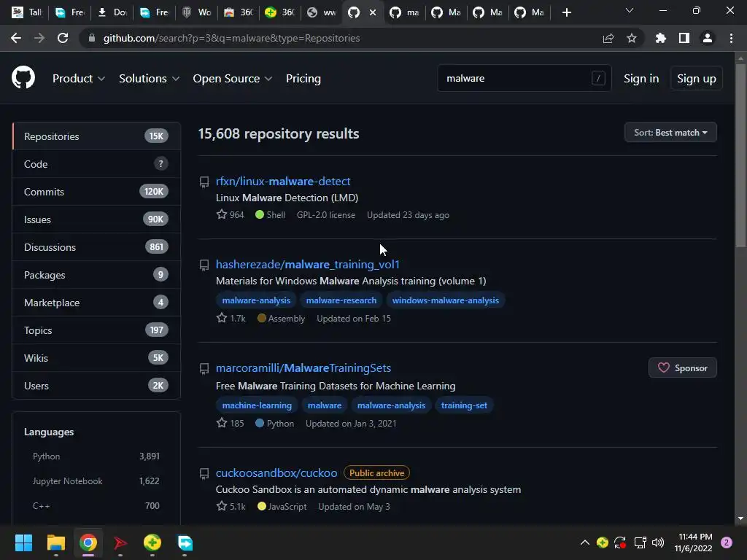Screen dimensions: 747x560
Task: Click the Sign up button
Action: pyautogui.click(x=696, y=79)
